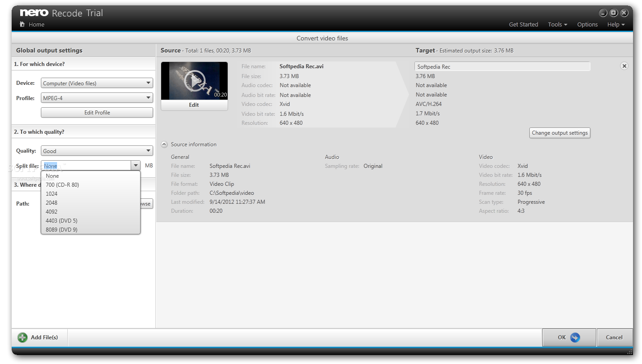Remove the Softpedia Rec file with X icon
This screenshot has height=364, width=642.
click(624, 66)
